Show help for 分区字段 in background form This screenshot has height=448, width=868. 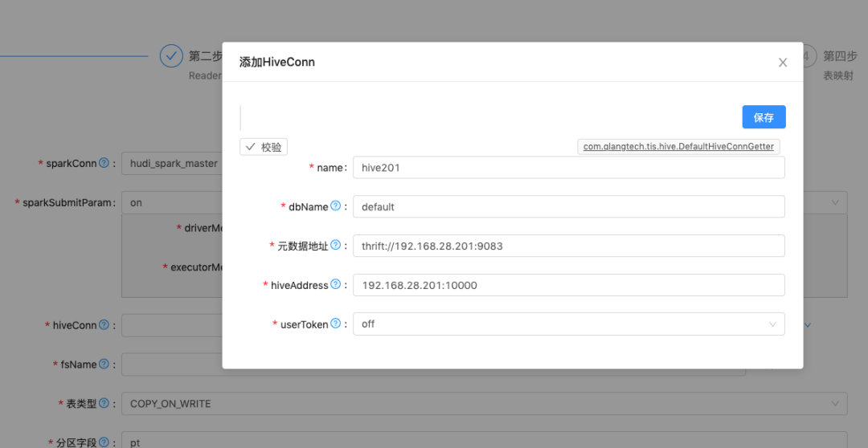(104, 442)
